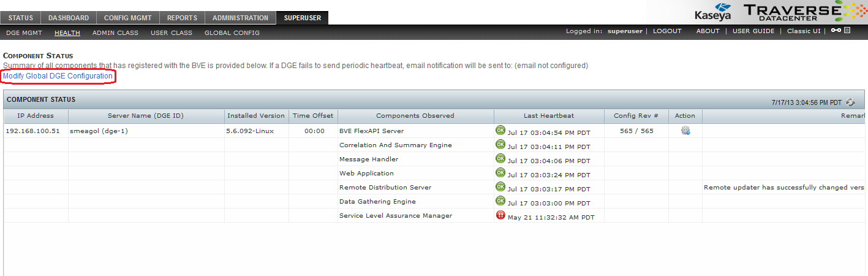
Task: Click the OK status icon for Web Application
Action: click(x=500, y=172)
